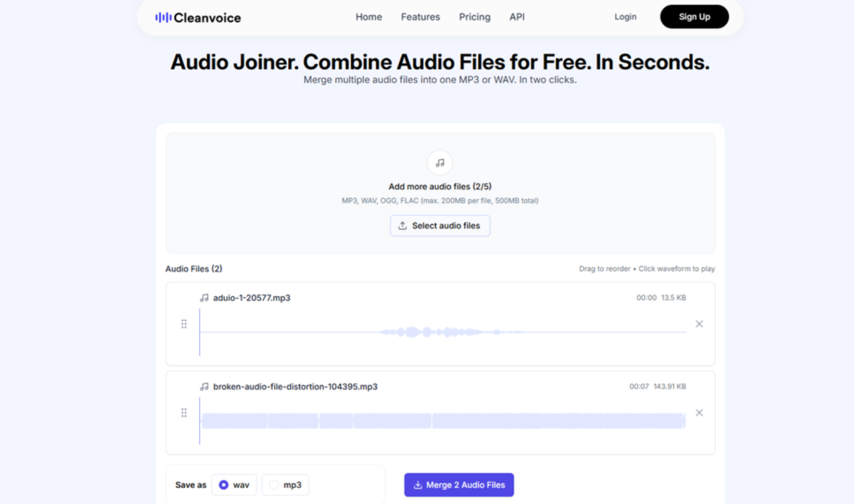The width and height of the screenshot is (854, 504).
Task: Click the Login link
Action: [x=625, y=17]
